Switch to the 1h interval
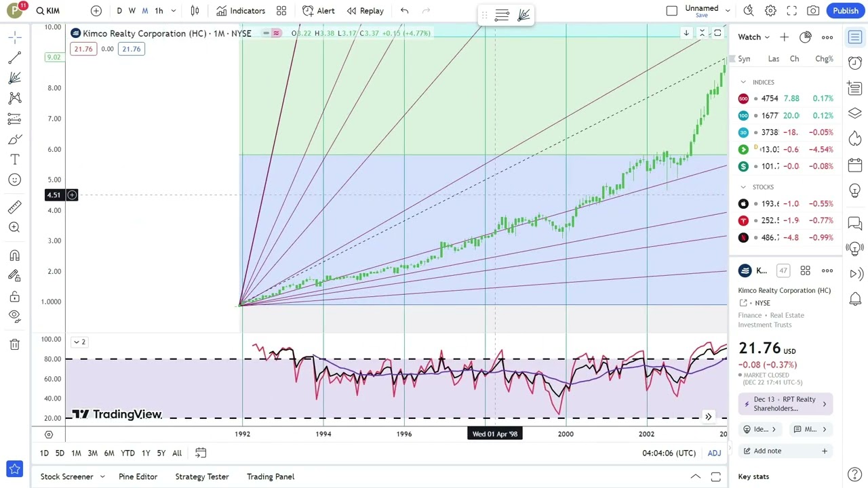Screen dimensions: 868x488 (x=159, y=11)
